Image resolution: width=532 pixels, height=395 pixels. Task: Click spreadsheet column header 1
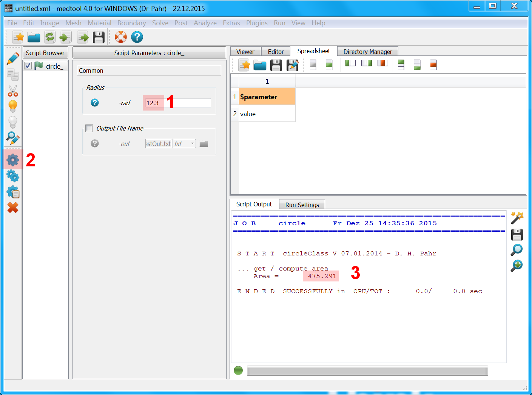click(x=267, y=81)
